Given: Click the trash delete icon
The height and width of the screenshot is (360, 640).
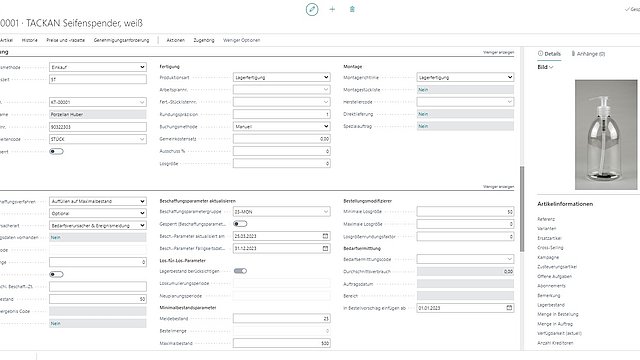Looking at the screenshot, I should tap(352, 9).
